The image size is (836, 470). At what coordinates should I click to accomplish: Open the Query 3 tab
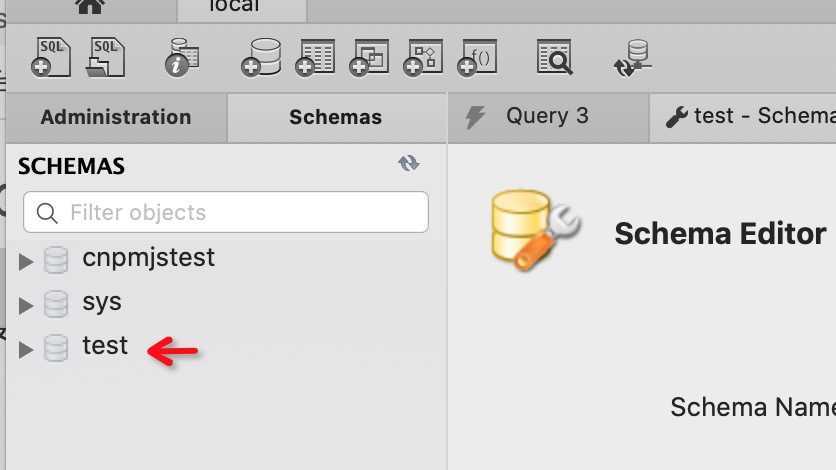(548, 117)
